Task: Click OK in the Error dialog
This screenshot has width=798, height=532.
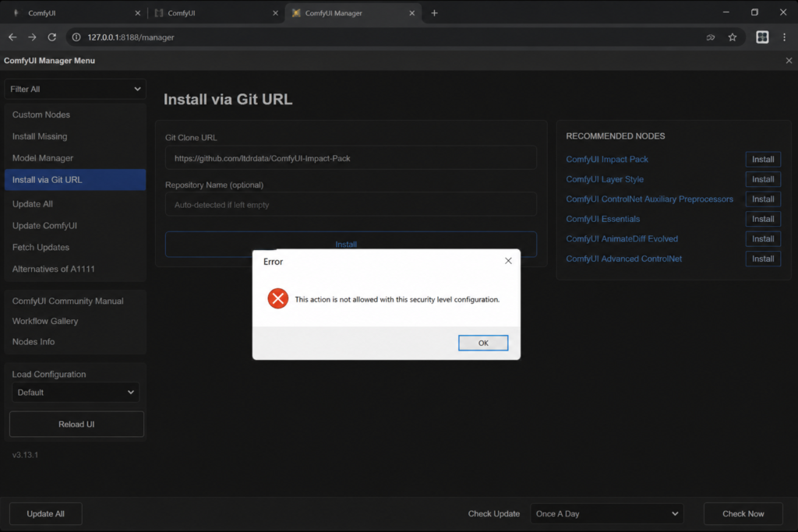Action: (483, 343)
